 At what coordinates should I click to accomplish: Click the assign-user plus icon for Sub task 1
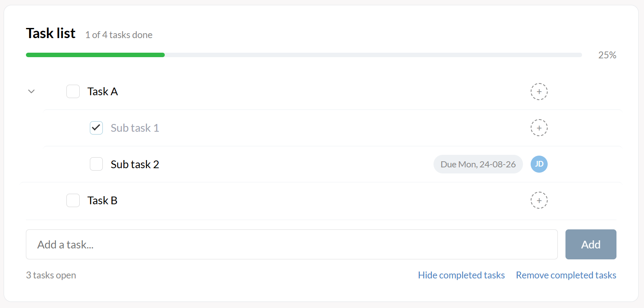(x=539, y=128)
